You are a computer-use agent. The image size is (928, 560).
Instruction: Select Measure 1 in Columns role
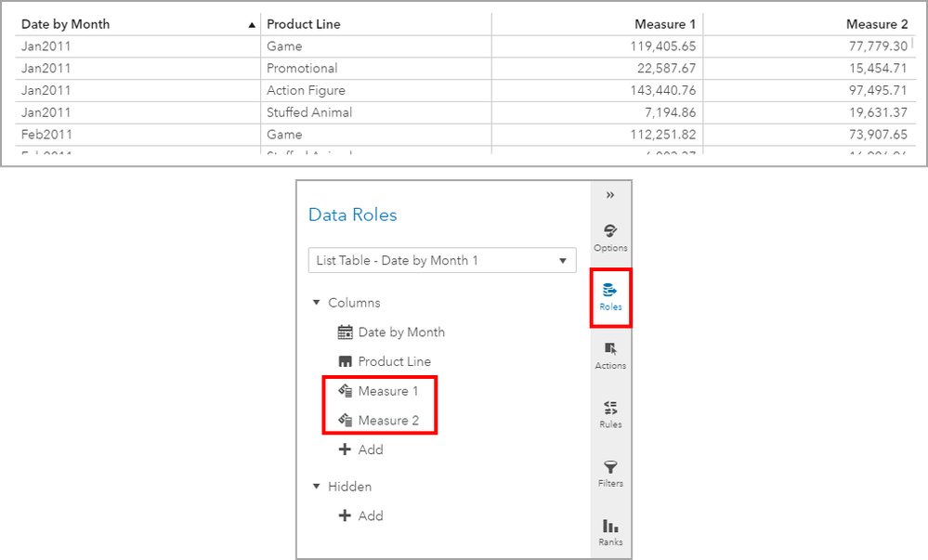coord(387,391)
